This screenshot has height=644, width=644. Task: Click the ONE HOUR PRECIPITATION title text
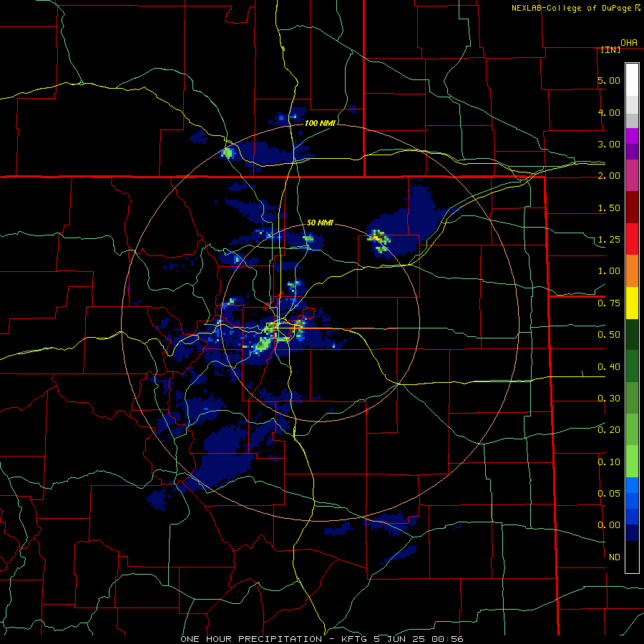pos(251,639)
